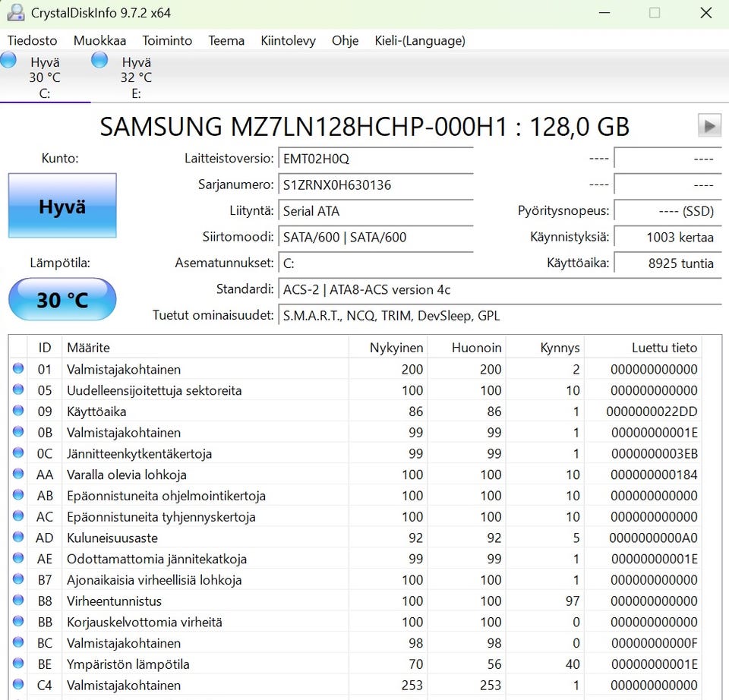Open the Kieli-(Language) menu
The image size is (729, 700).
(420, 40)
